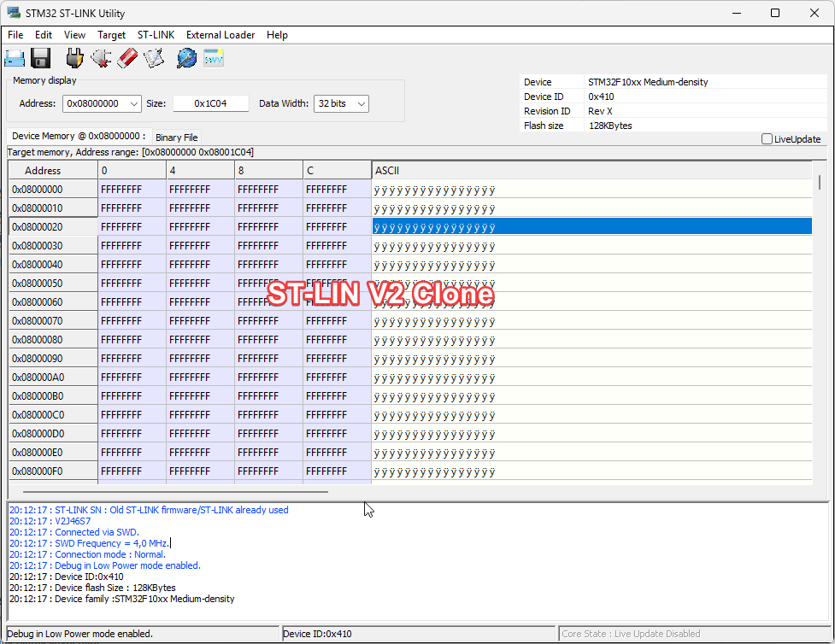
Task: Open the Data Width dropdown
Action: pos(361,104)
